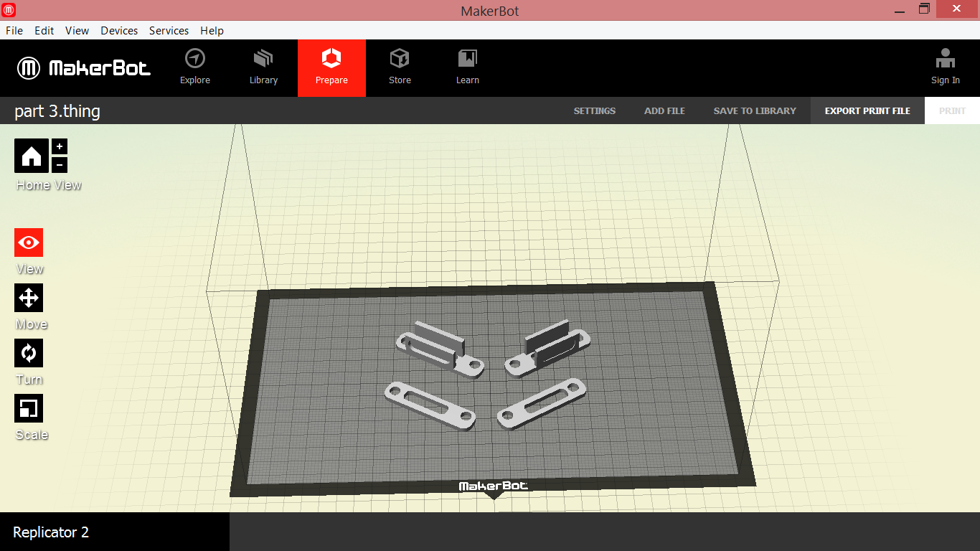980x551 pixels.
Task: Click ADD FILE button
Action: pos(664,110)
